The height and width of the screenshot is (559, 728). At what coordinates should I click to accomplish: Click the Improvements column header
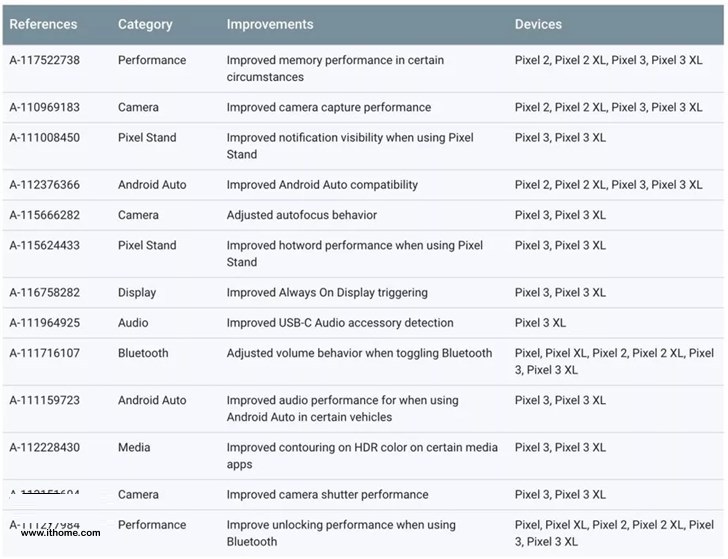270,24
